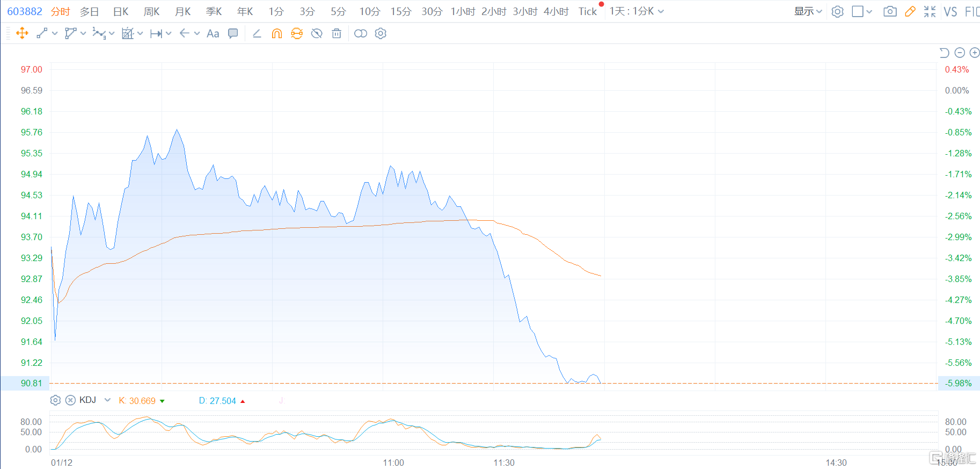
Task: Open the 1天:1分K custom period dropdown
Action: (637, 11)
